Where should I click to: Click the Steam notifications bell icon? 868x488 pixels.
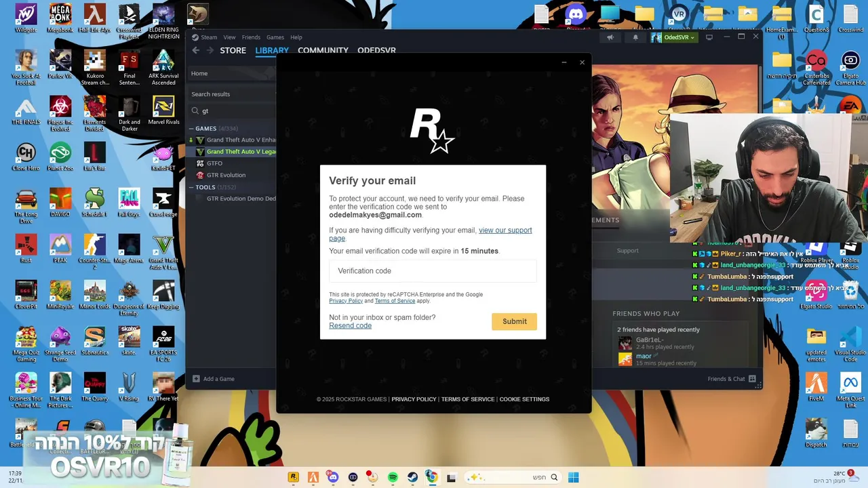[635, 37]
